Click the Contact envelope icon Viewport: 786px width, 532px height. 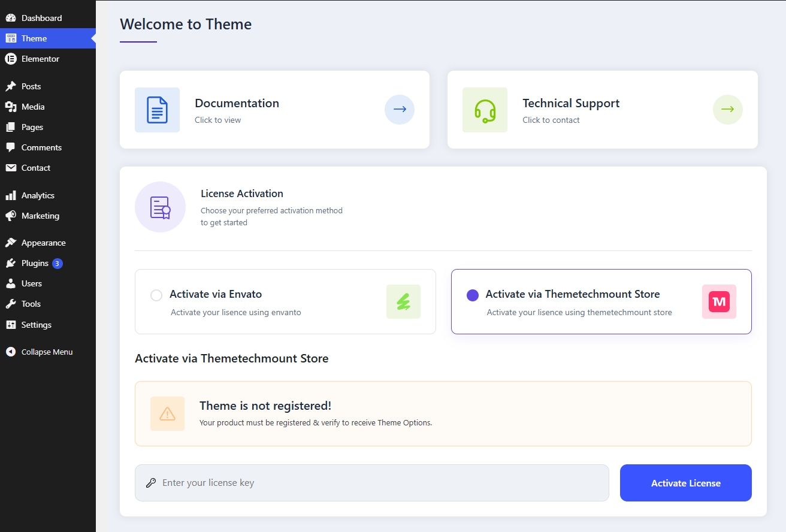click(x=11, y=168)
